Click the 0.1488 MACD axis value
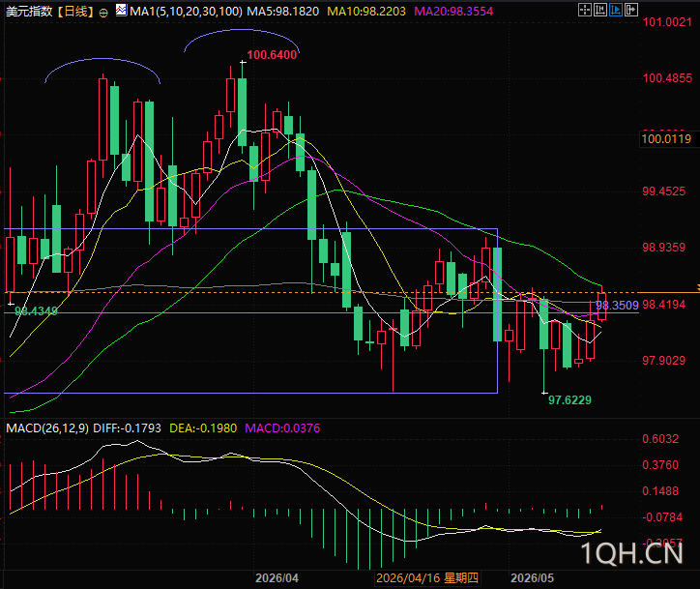The image size is (700, 589). coord(660,491)
